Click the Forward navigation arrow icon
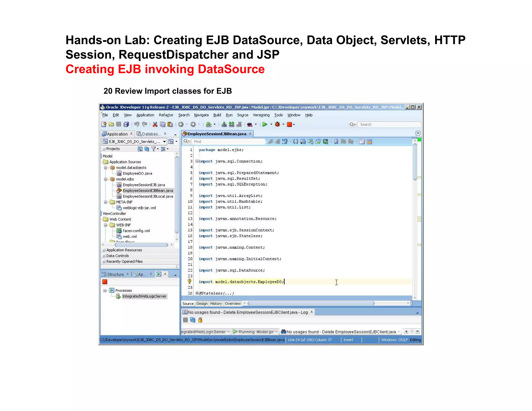 click(x=193, y=124)
